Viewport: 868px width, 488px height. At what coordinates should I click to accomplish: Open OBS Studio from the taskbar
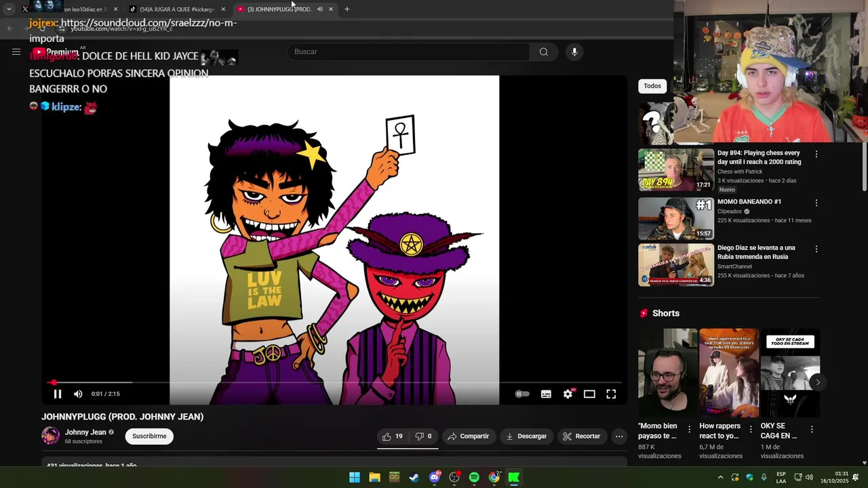(454, 477)
